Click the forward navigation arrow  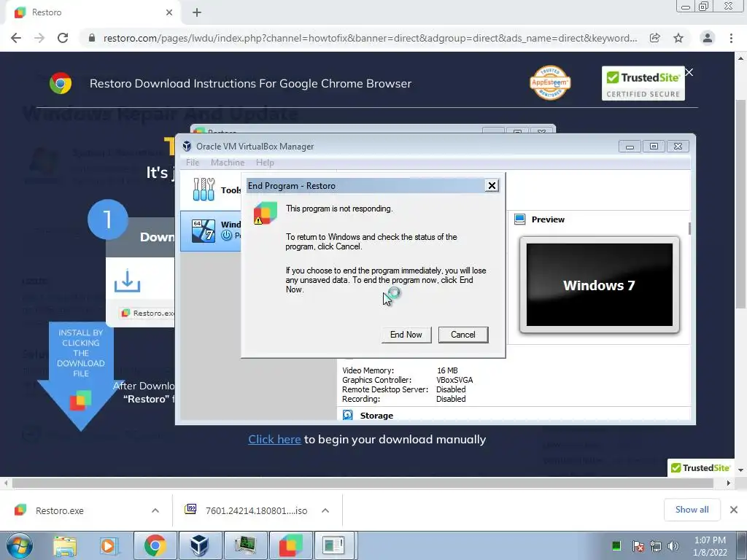pos(39,38)
